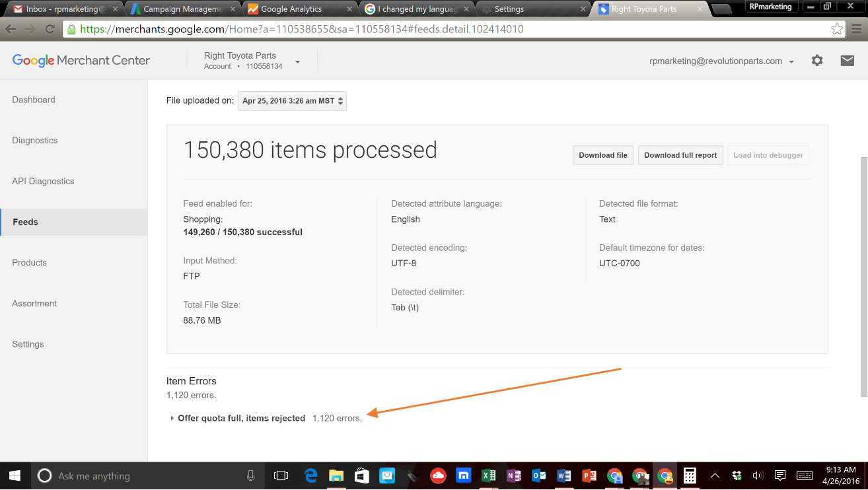Image resolution: width=868 pixels, height=490 pixels.
Task: Open the Merchant Center mail notifications icon
Action: pyautogui.click(x=847, y=61)
